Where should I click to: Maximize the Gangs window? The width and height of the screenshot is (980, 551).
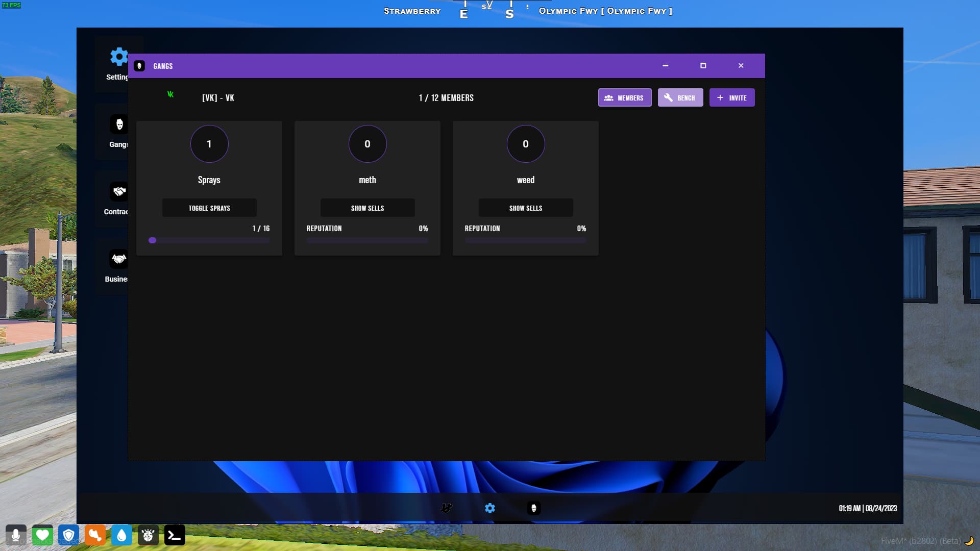tap(703, 66)
